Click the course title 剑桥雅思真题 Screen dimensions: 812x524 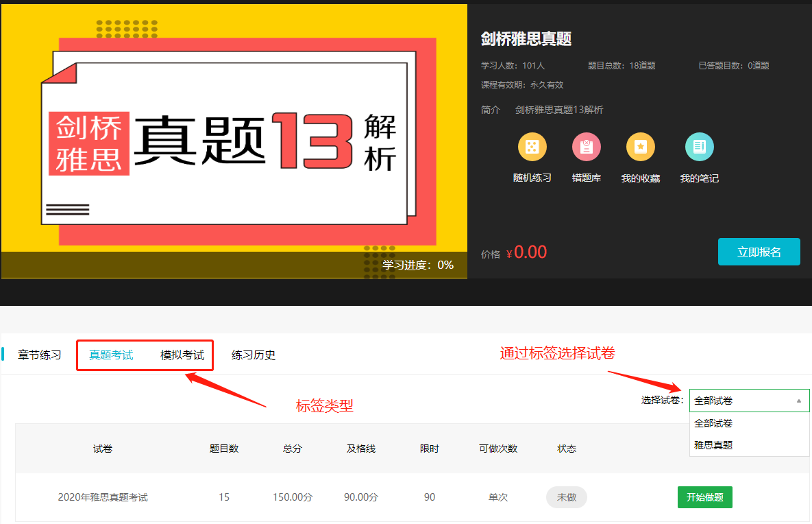[526, 39]
